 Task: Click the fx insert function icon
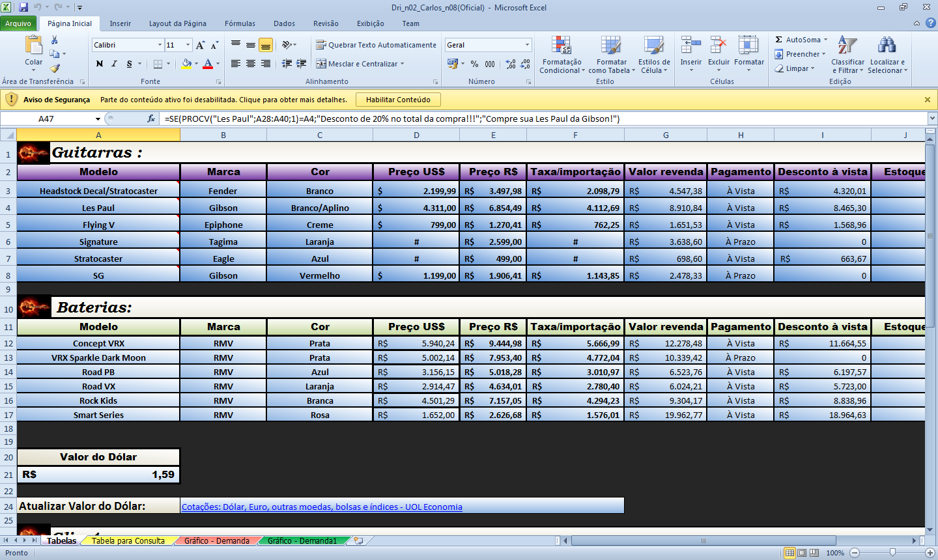pos(151,119)
